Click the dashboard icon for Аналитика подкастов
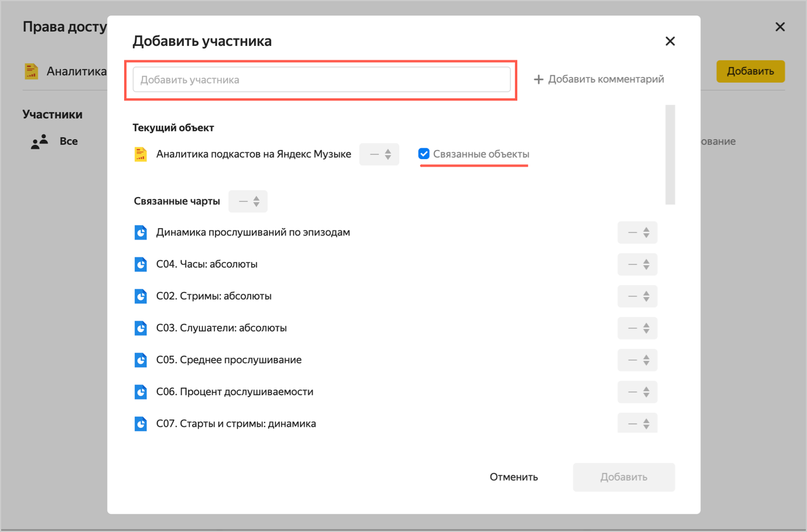Screen dimensions: 807x532 click(x=140, y=154)
